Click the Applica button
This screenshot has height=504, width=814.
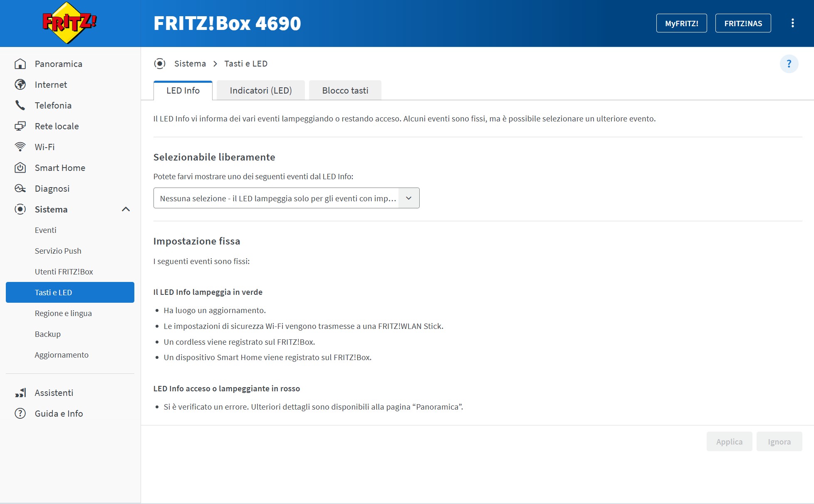[729, 442]
